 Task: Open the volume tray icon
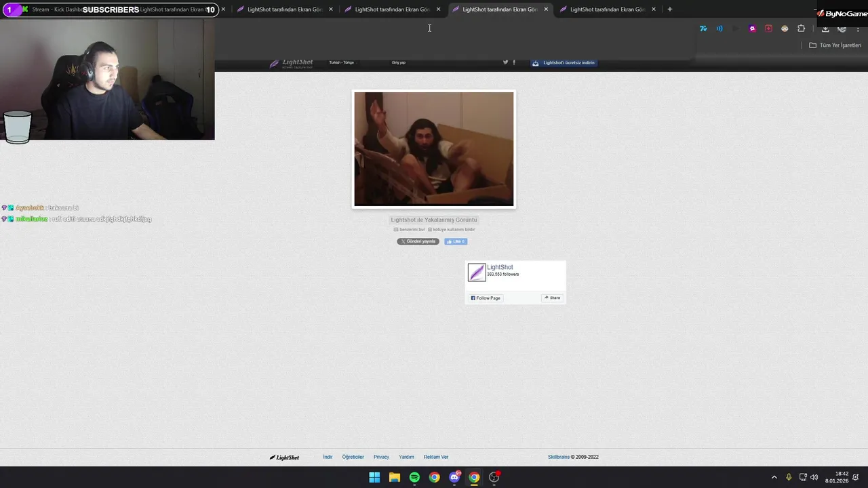(814, 477)
